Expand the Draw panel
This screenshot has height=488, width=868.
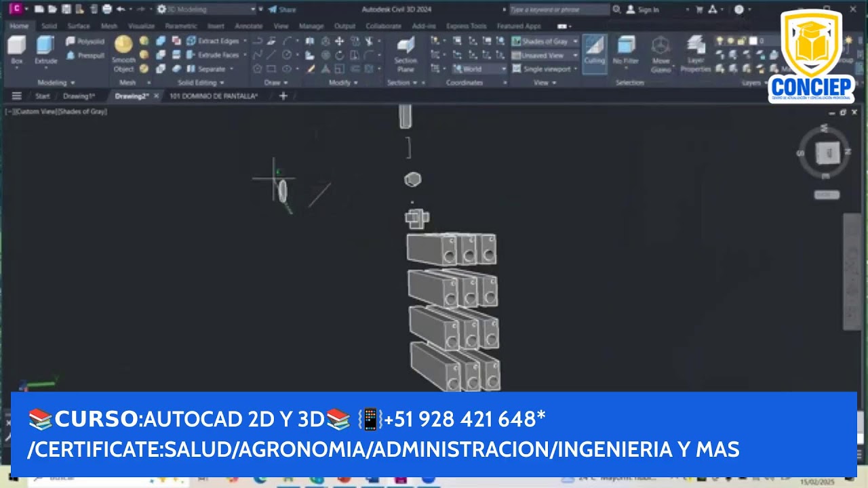275,83
